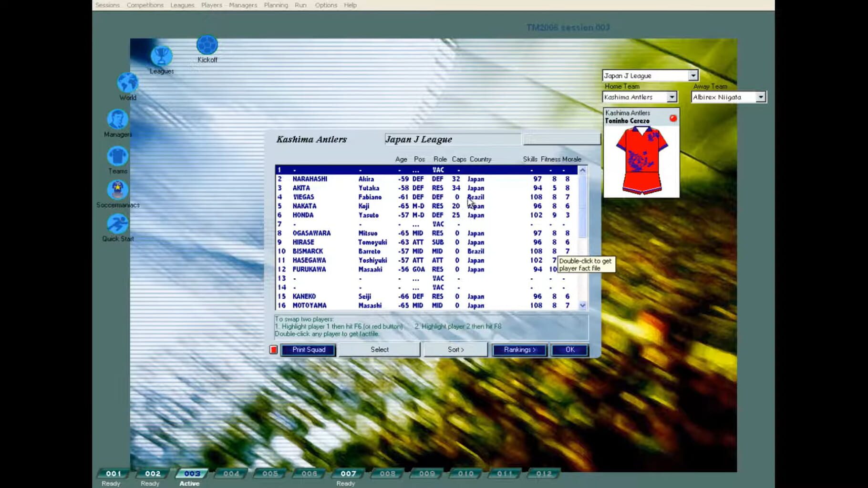Select the BISMARCK Barreto player row

click(x=426, y=251)
